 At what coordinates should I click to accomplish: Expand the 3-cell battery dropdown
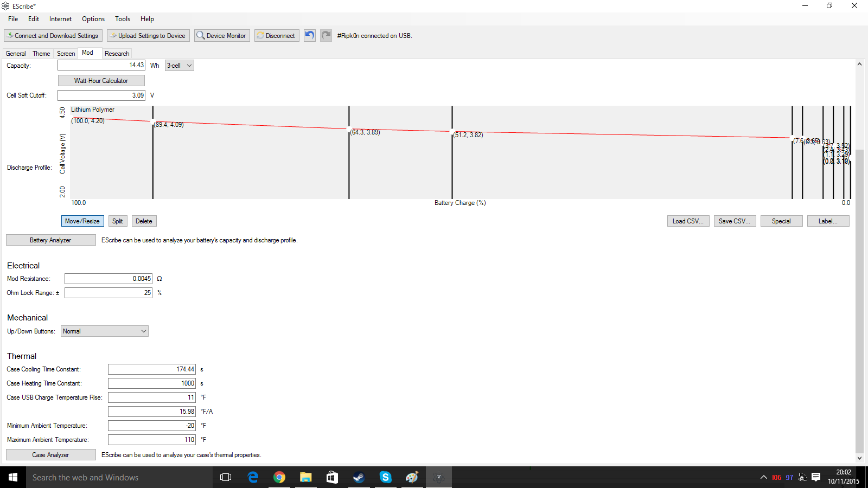pos(180,66)
